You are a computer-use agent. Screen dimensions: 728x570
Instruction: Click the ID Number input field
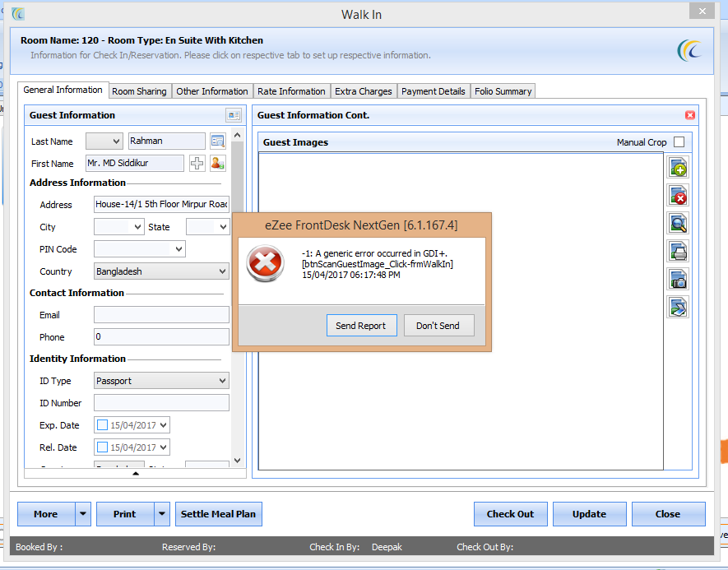pyautogui.click(x=161, y=403)
